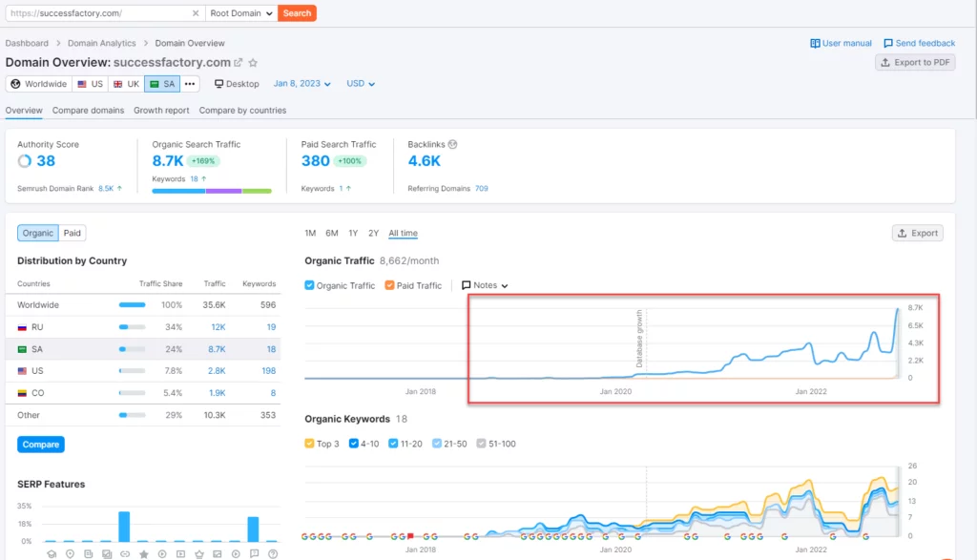Switch to the Growth report tab

161,111
